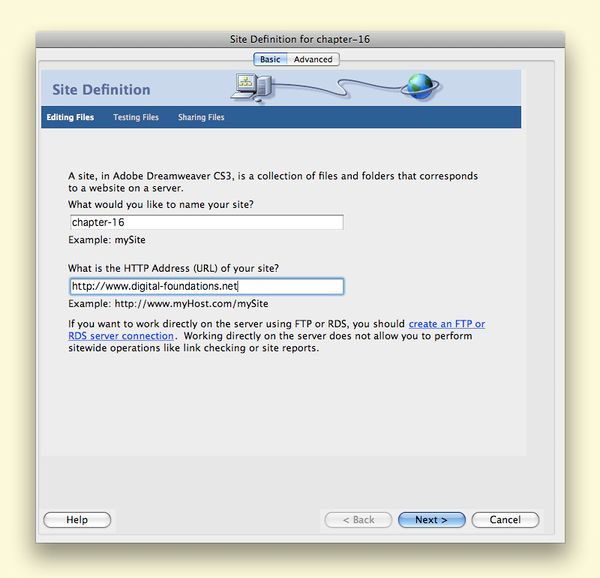Cancel the site definition dialog
Image resolution: width=600 pixels, height=578 pixels.
tap(505, 520)
